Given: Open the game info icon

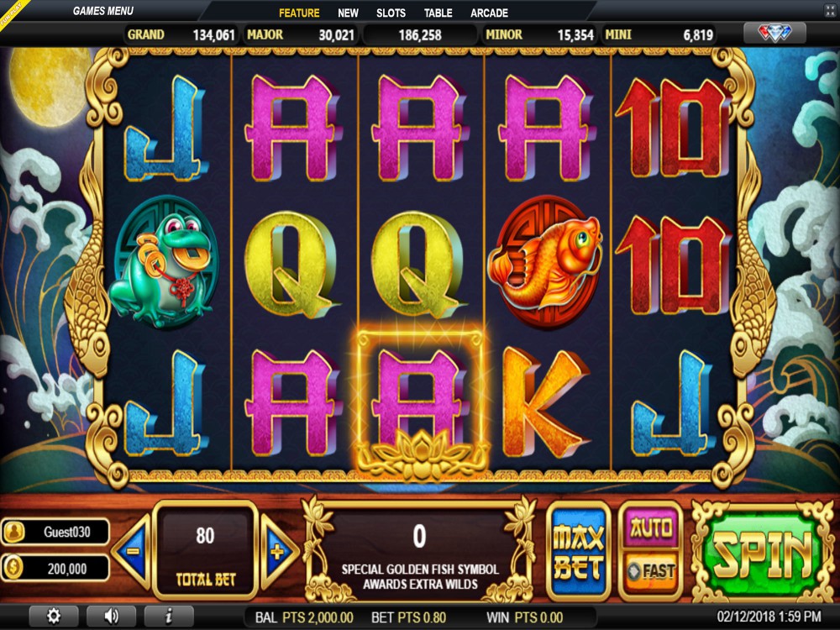Looking at the screenshot, I should pos(169,617).
